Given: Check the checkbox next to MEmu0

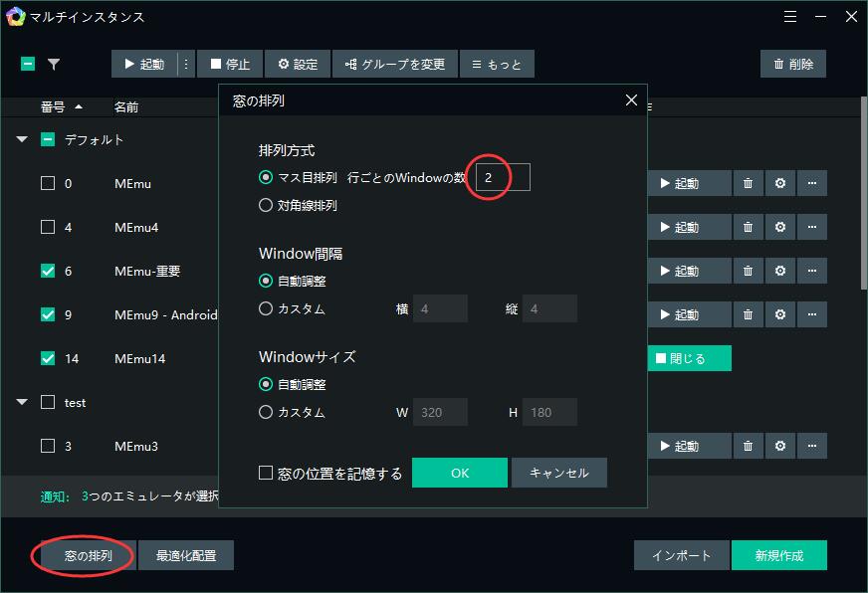Looking at the screenshot, I should [47, 183].
